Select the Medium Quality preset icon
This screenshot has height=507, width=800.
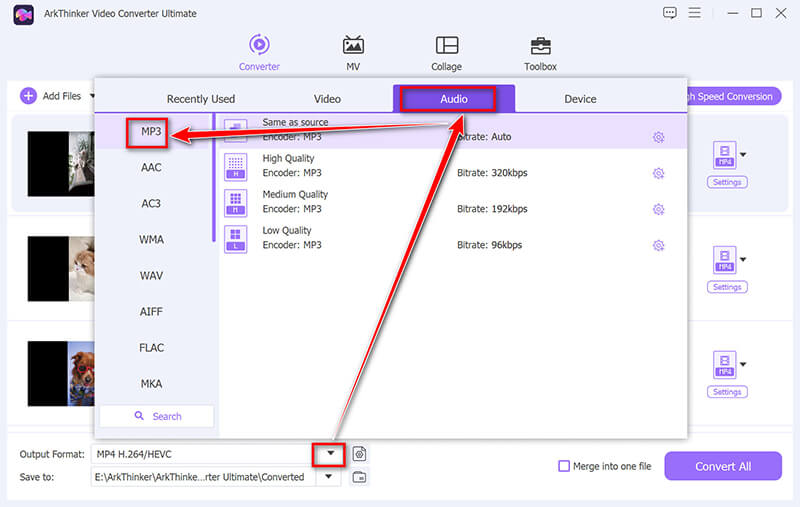pos(235,203)
